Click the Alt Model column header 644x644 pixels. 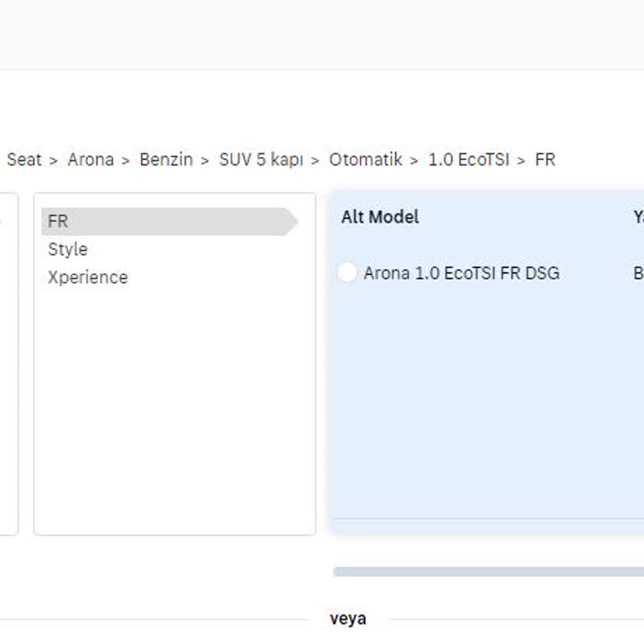[x=380, y=217]
